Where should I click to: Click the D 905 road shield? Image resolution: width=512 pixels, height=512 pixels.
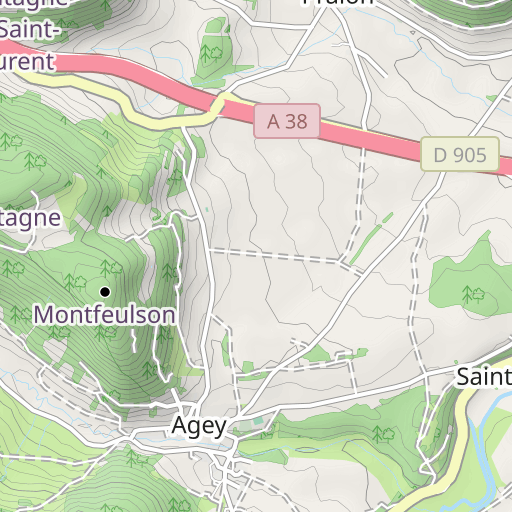click(460, 154)
